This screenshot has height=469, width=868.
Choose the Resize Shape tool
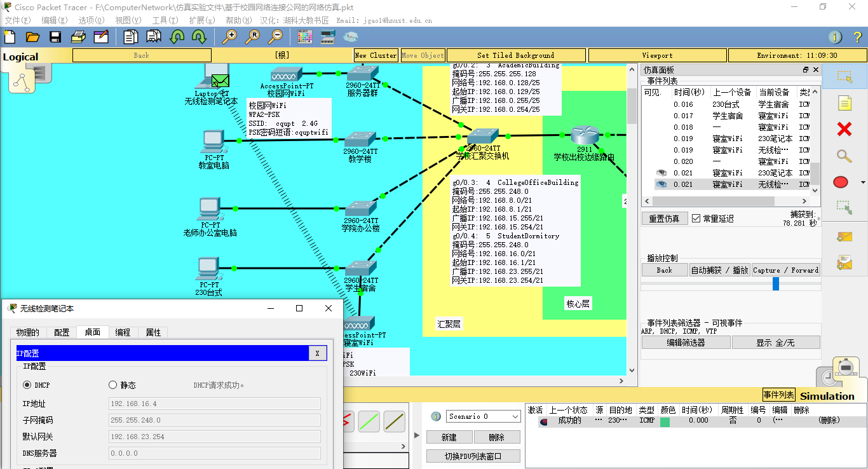844,207
